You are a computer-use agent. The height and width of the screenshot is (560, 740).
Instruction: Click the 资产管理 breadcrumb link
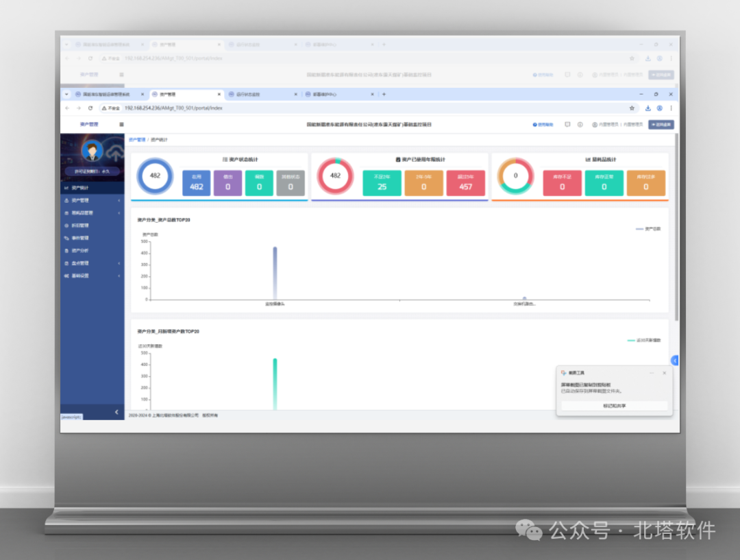(x=137, y=140)
